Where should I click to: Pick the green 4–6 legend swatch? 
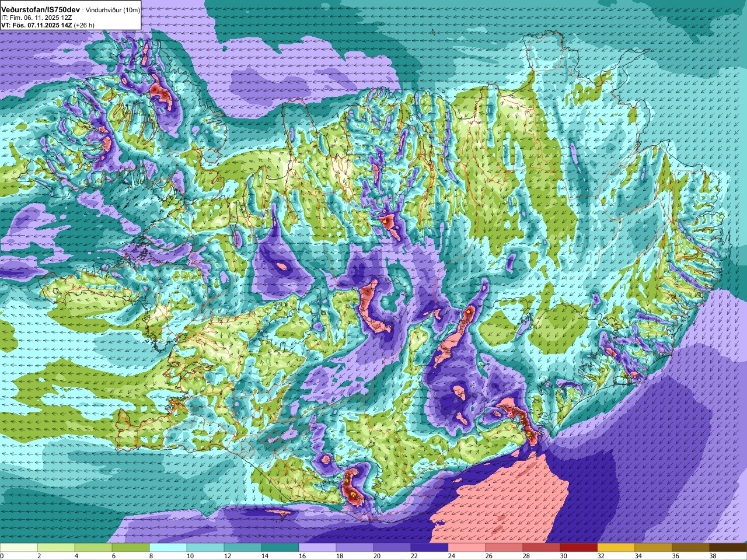pyautogui.click(x=93, y=548)
